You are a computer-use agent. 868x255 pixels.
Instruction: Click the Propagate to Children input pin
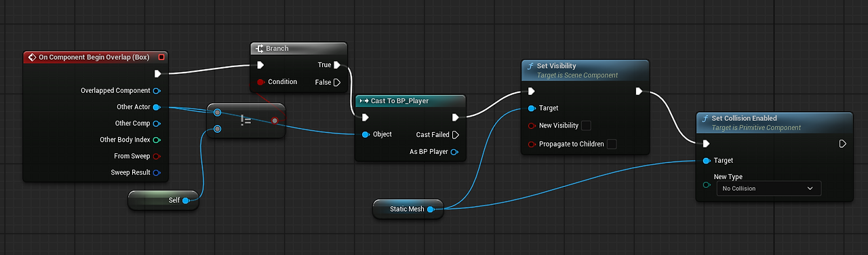pos(532,144)
